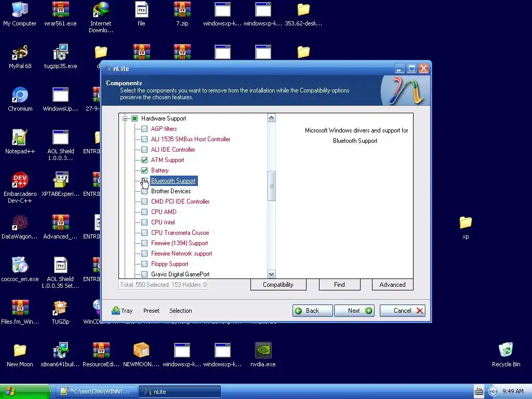This screenshot has height=399, width=532.
Task: Select Firewire Network support entry
Action: point(181,254)
